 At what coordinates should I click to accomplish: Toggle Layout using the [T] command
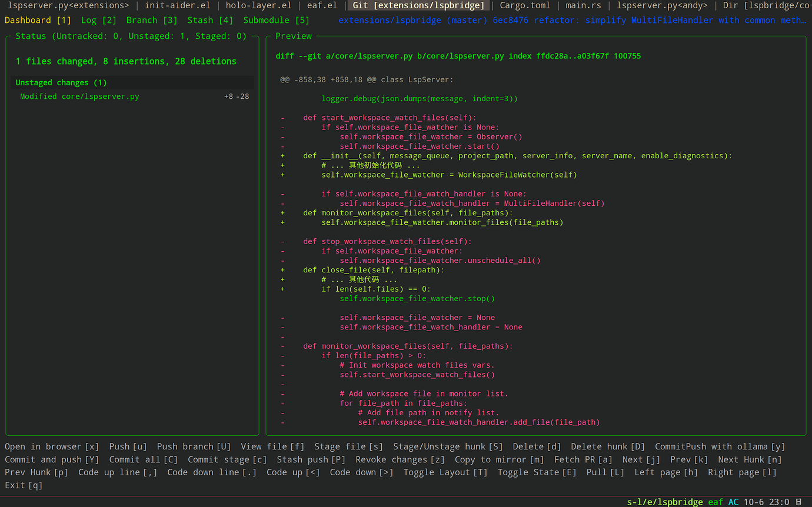click(x=445, y=472)
